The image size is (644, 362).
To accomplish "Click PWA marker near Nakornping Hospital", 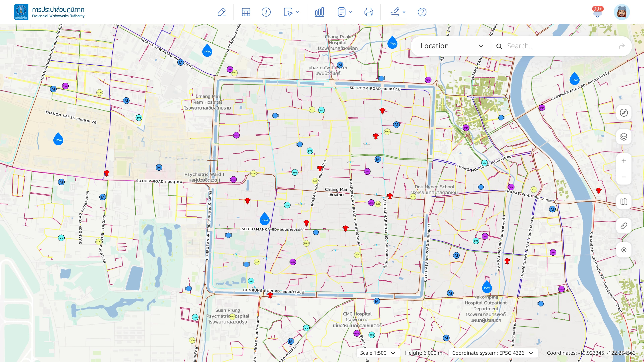I will tap(487, 287).
